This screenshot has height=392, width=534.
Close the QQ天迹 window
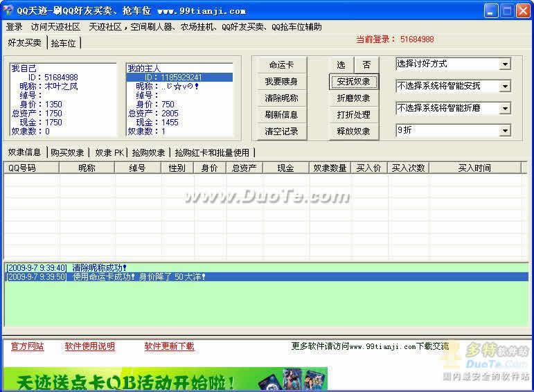pos(523,10)
